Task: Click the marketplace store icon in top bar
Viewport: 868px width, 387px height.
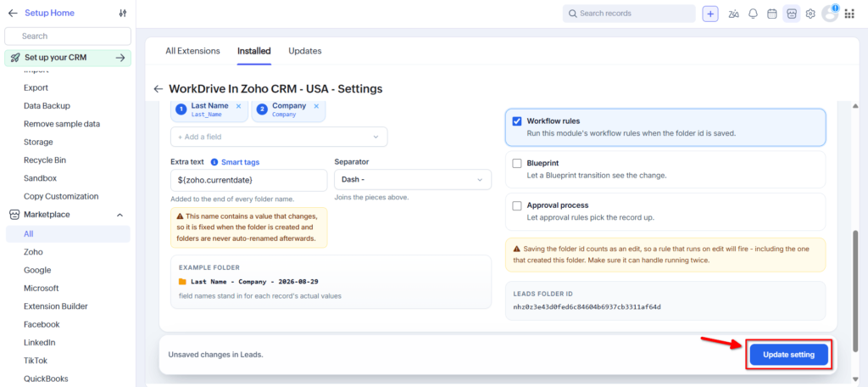Action: click(792, 14)
